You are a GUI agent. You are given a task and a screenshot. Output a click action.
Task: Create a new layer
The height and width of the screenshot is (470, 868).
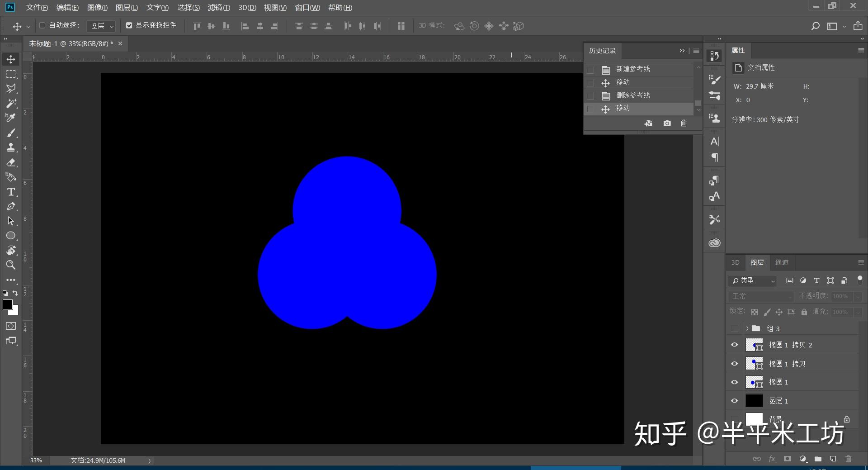click(833, 459)
